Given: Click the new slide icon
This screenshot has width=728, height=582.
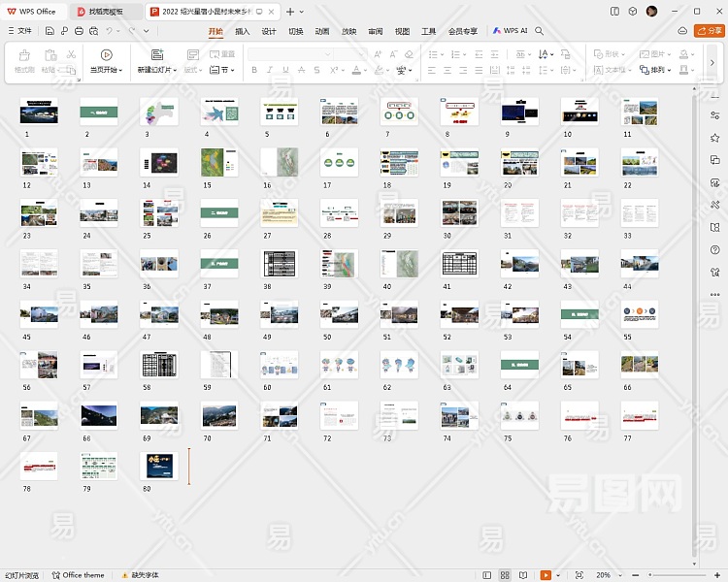Looking at the screenshot, I should click(x=156, y=55).
